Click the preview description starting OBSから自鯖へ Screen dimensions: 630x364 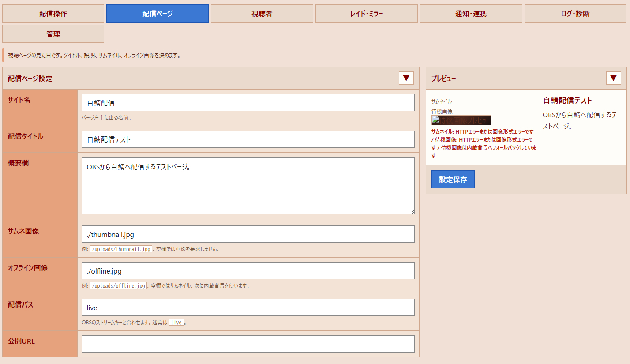coord(579,120)
